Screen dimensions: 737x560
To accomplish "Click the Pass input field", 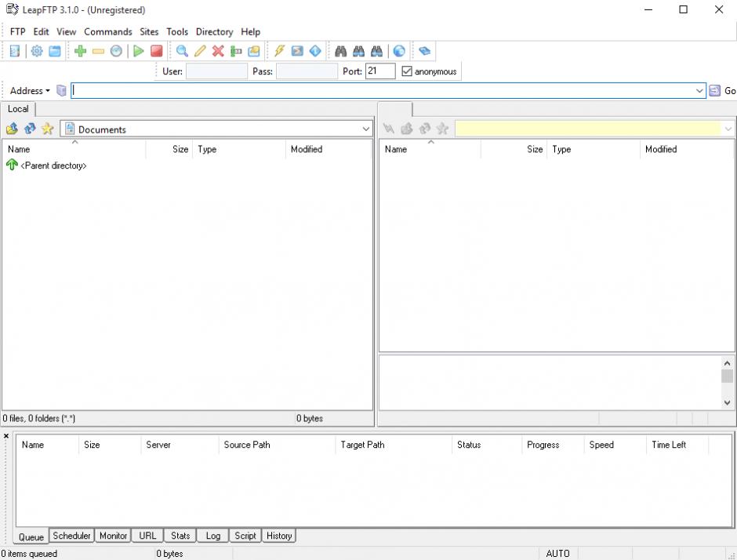I will click(307, 71).
